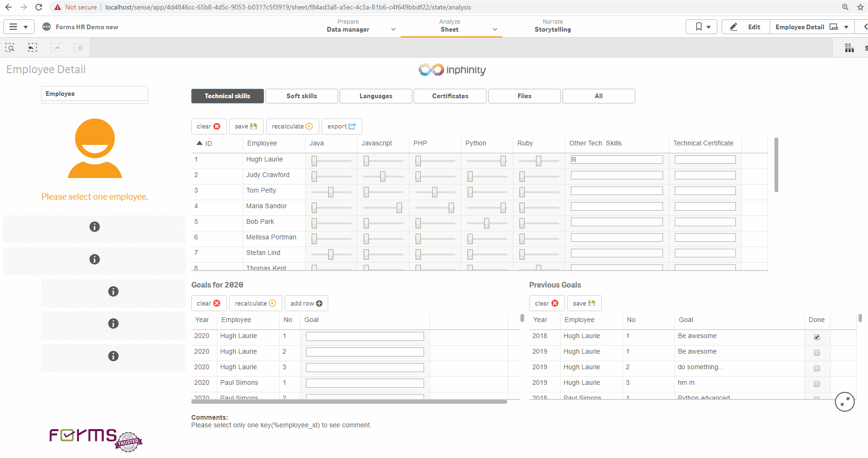Screen dimensions: 868x458
Task: Click the Forms HR Demo app icon
Action: [46, 27]
